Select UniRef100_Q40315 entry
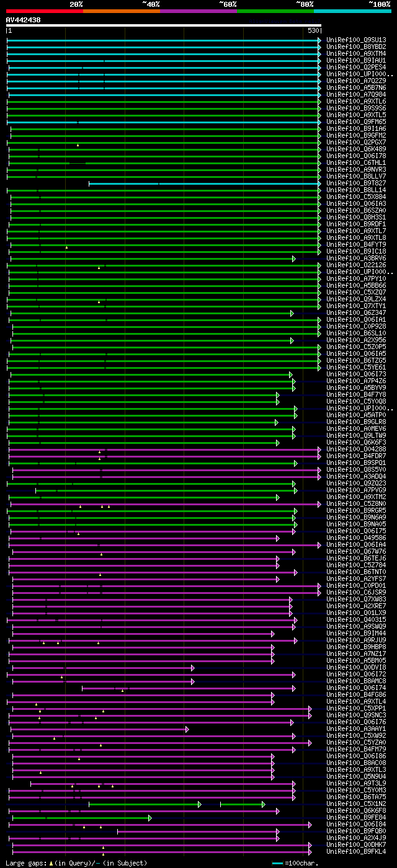Viewport: 397px width, 868px height. [356, 619]
